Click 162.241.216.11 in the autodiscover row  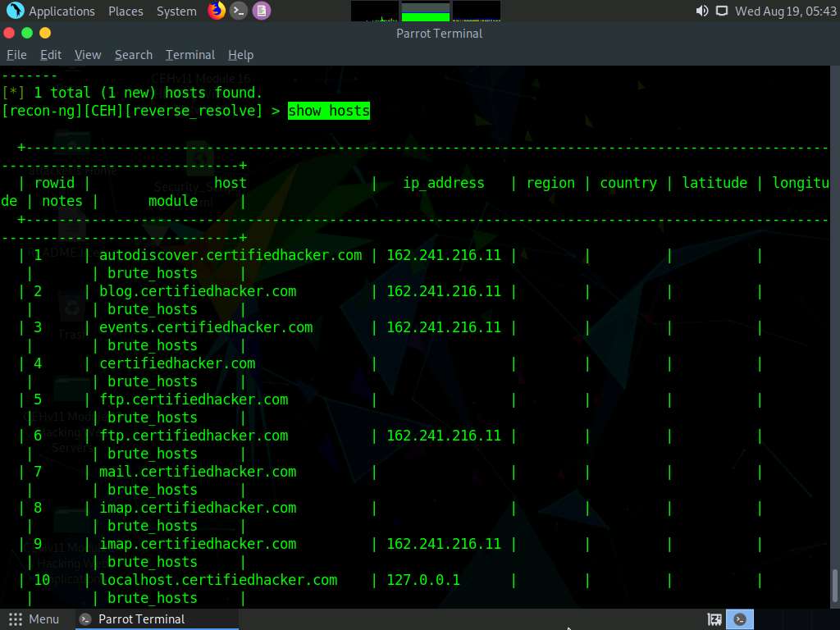point(444,255)
